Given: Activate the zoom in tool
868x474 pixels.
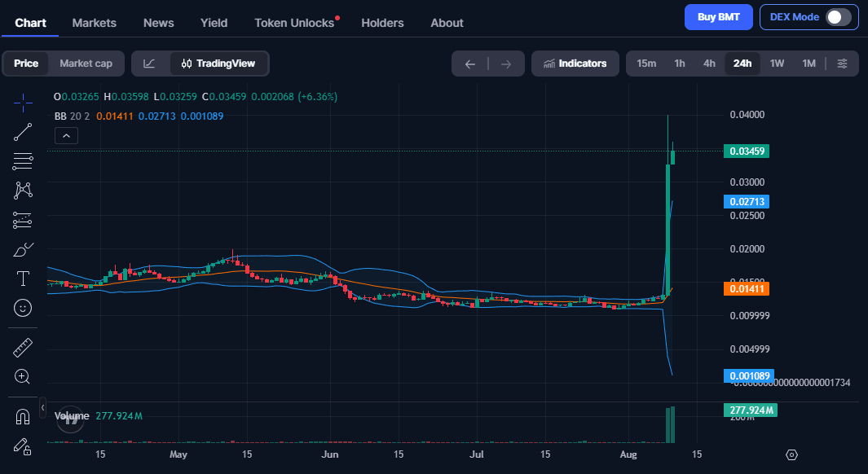Looking at the screenshot, I should tap(23, 377).
